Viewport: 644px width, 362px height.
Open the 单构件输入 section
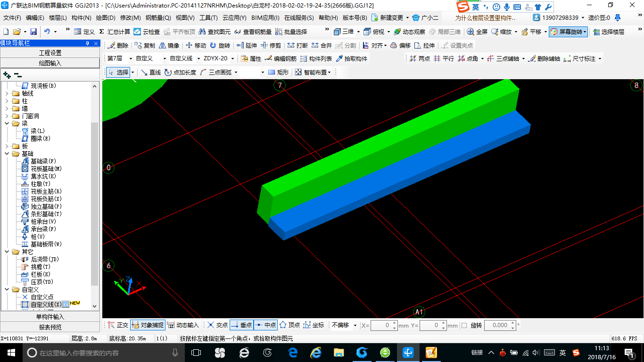(50, 317)
